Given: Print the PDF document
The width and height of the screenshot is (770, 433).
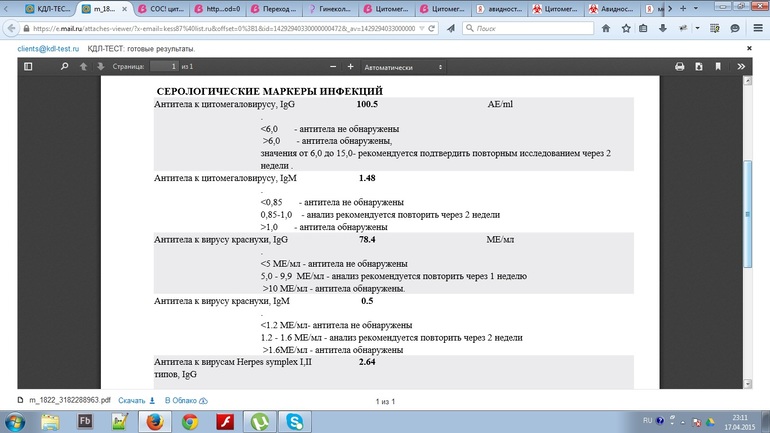Looking at the screenshot, I should [680, 66].
